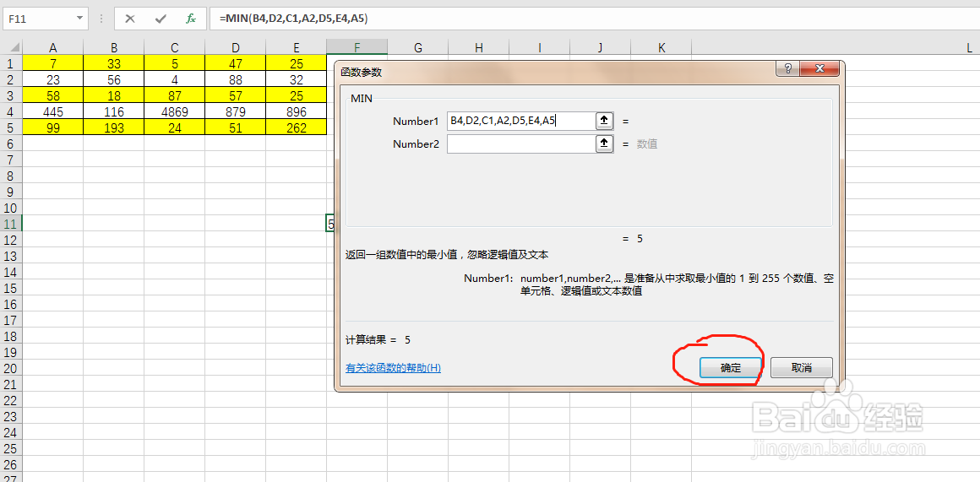Click the 取消 button
The image size is (980, 482).
[x=801, y=368]
